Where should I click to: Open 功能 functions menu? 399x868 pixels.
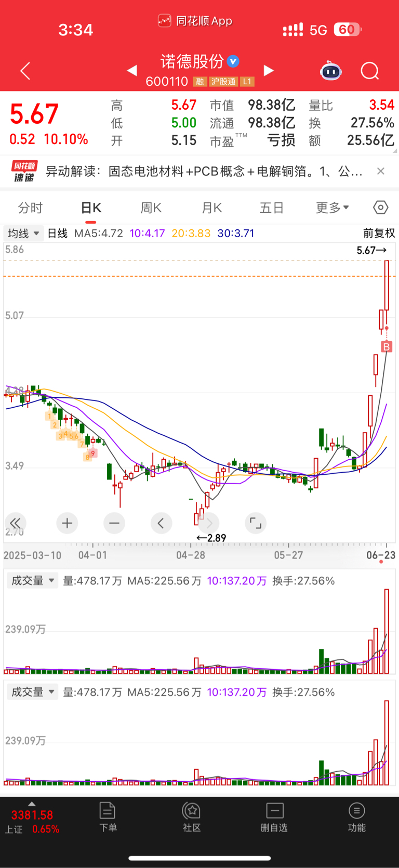coord(357,817)
